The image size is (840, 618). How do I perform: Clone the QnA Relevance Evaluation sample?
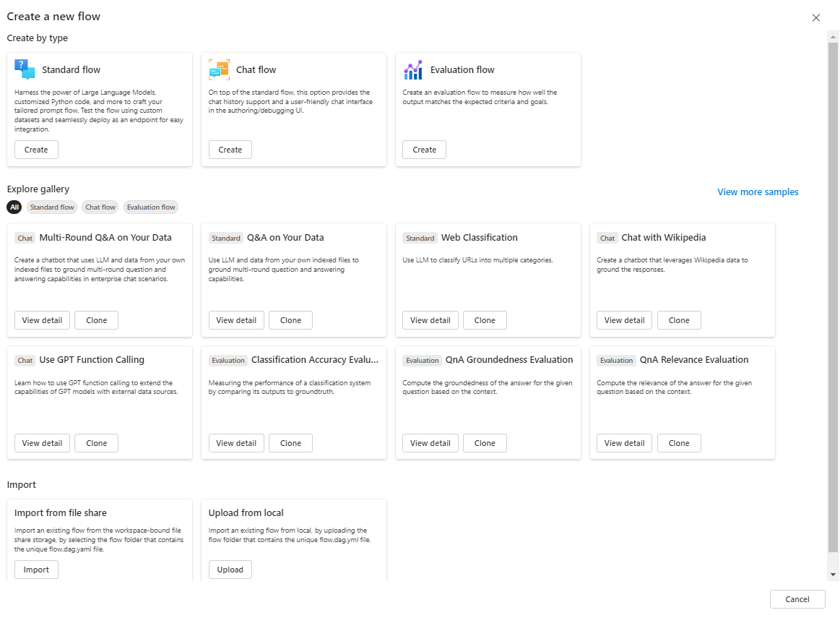click(x=679, y=443)
